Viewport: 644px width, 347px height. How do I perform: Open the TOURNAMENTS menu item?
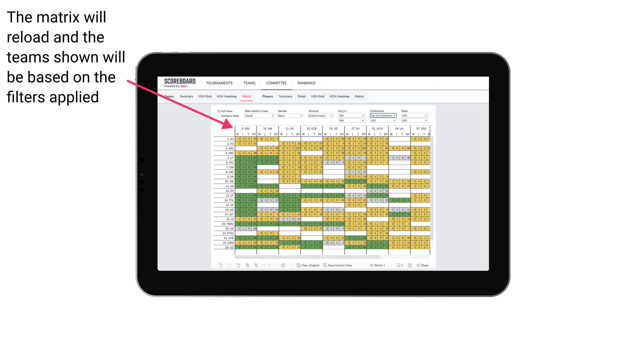(218, 83)
